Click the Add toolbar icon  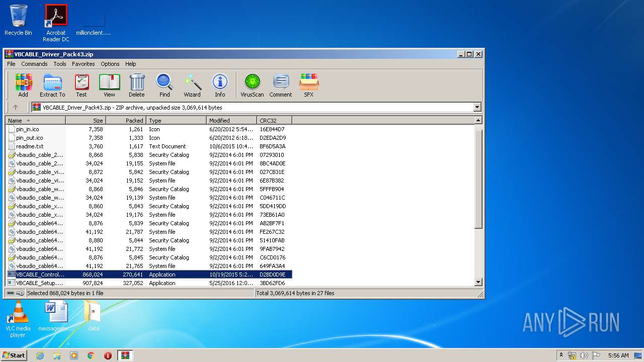[23, 85]
